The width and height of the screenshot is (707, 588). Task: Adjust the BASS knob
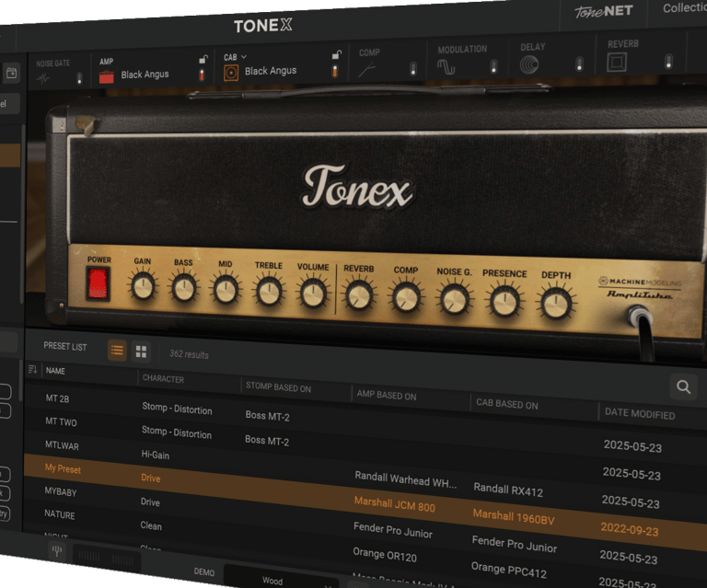[183, 288]
